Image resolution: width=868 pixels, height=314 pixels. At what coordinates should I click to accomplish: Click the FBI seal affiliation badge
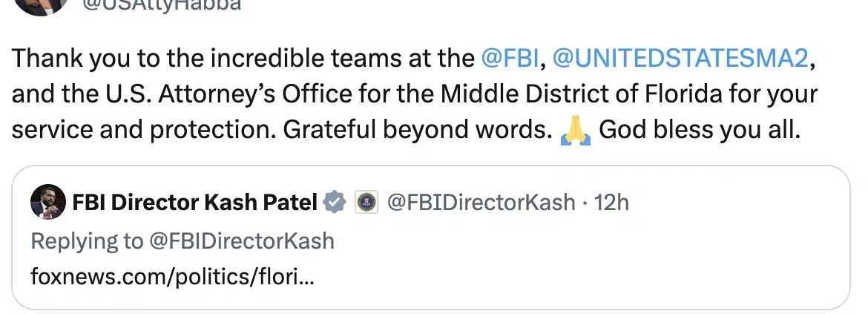[x=366, y=202]
